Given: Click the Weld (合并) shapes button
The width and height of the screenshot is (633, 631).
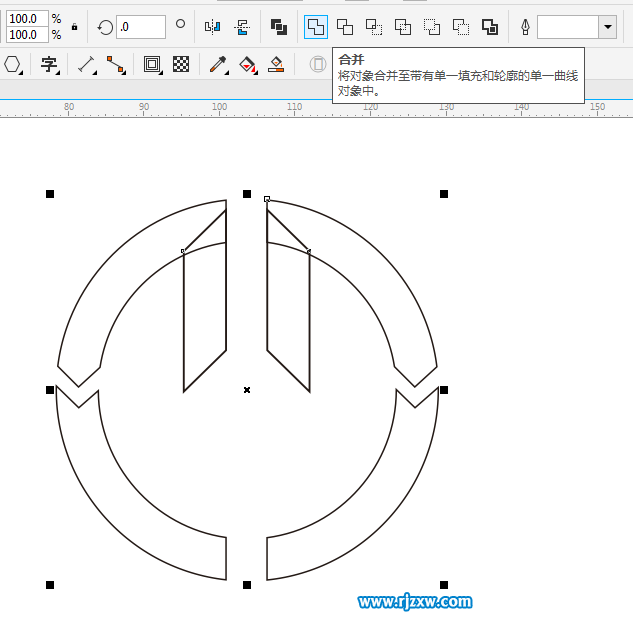Looking at the screenshot, I should pyautogui.click(x=316, y=27).
